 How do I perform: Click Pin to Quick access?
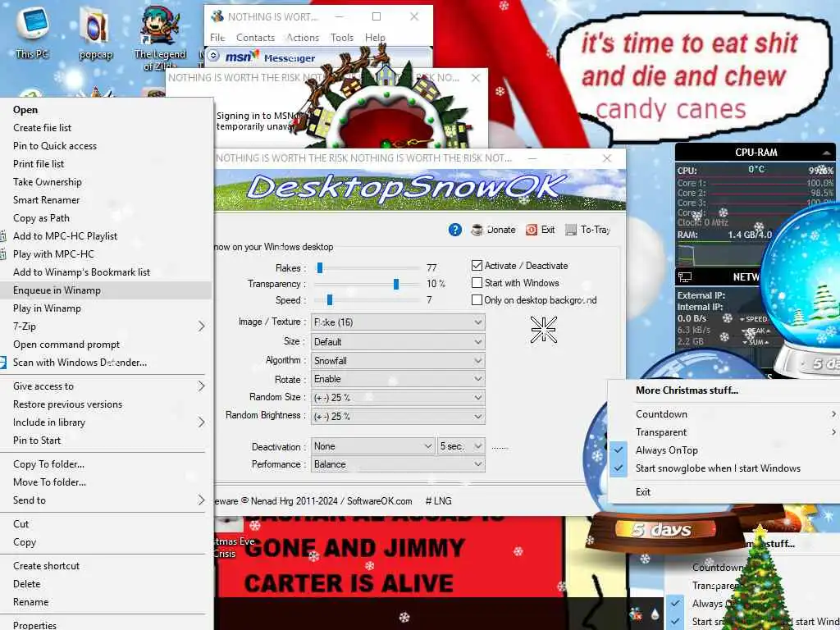106,146
